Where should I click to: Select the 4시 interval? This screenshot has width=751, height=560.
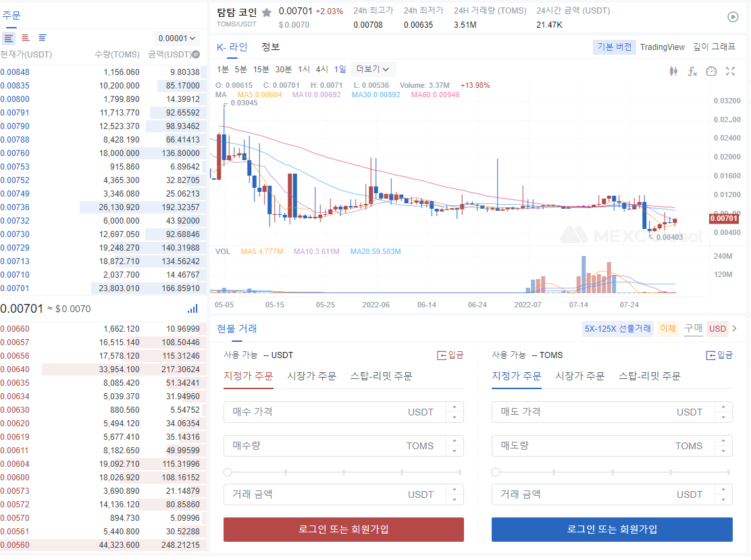(322, 70)
